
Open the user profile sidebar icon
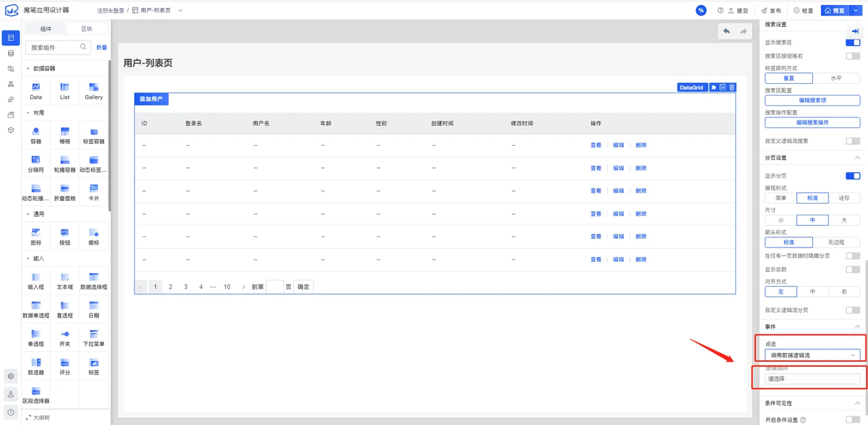pos(11,394)
